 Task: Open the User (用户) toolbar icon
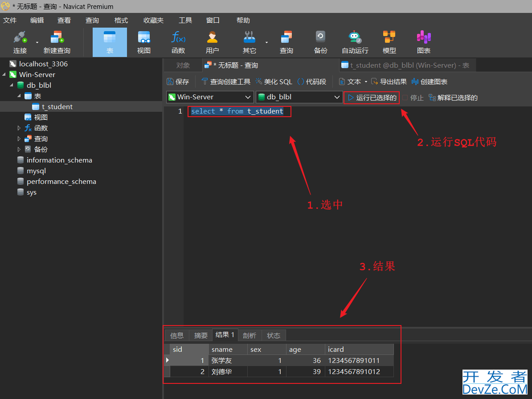tap(213, 42)
